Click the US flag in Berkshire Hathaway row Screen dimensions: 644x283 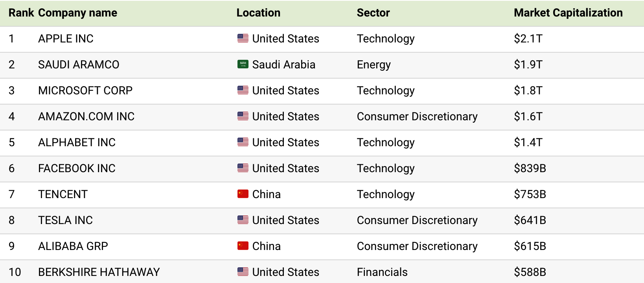point(243,272)
